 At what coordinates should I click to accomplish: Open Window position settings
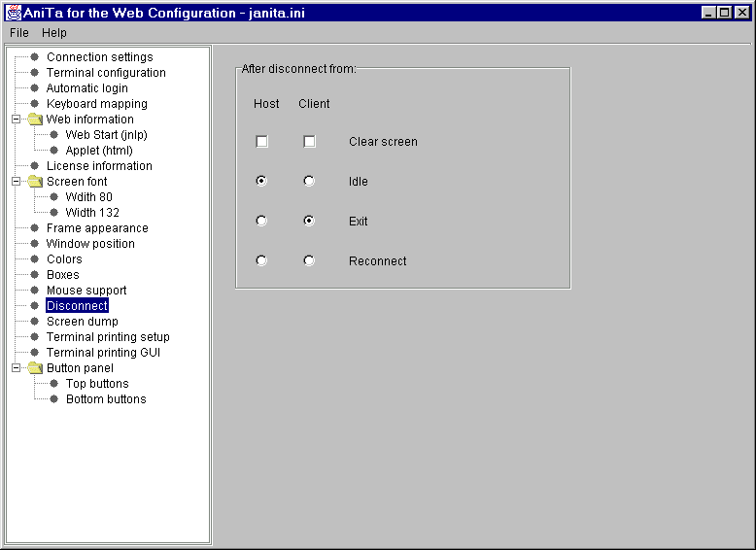(x=90, y=244)
